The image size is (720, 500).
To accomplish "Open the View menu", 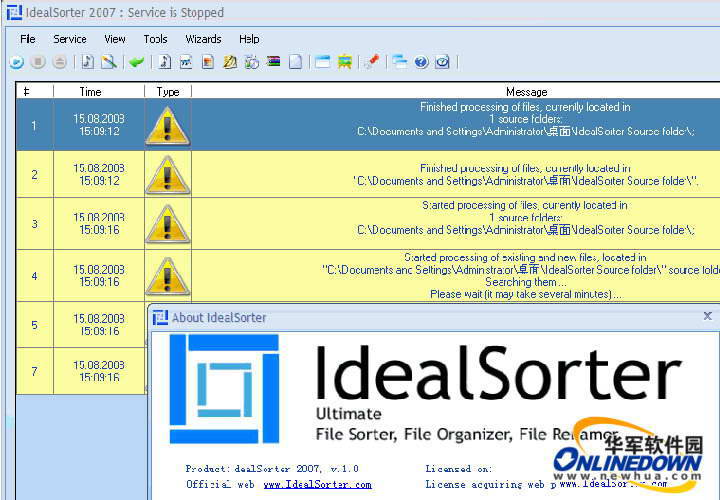I will tap(115, 39).
